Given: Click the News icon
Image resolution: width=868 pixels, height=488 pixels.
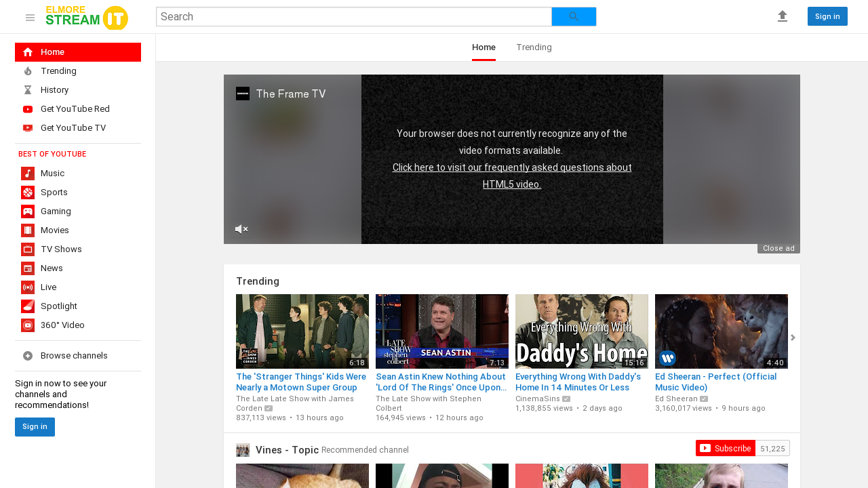Looking at the screenshot, I should point(28,268).
